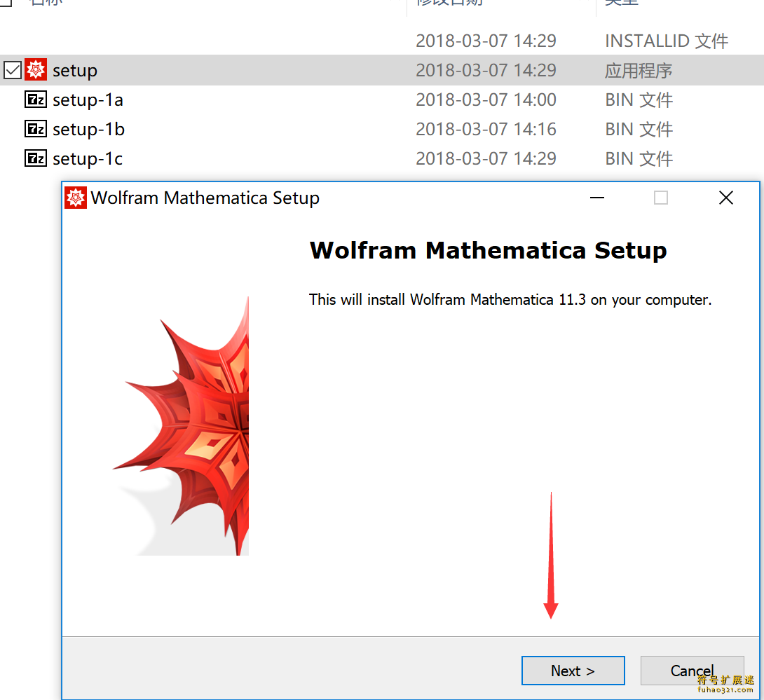764x700 pixels.
Task: Click the date 2018-03-07 14:00
Action: [486, 100]
